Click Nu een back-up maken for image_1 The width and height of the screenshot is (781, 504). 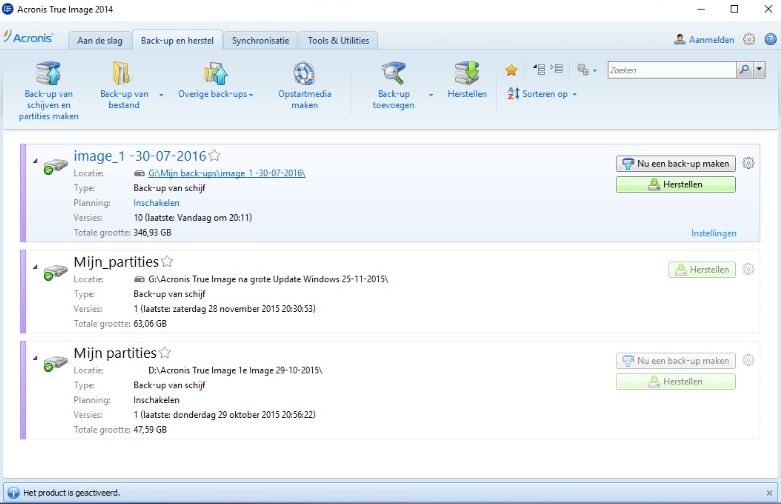(675, 164)
